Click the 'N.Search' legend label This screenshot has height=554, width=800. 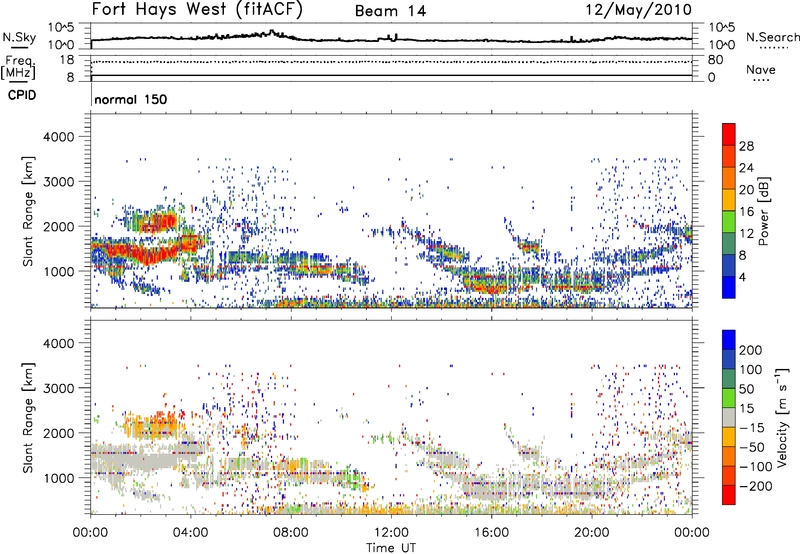[x=773, y=37]
